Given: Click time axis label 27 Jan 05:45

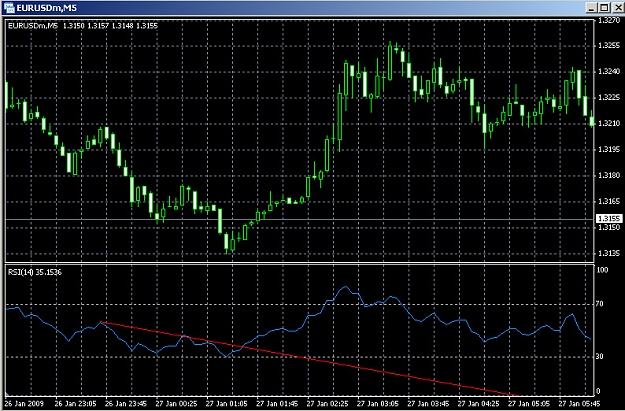Looking at the screenshot, I should (579, 404).
